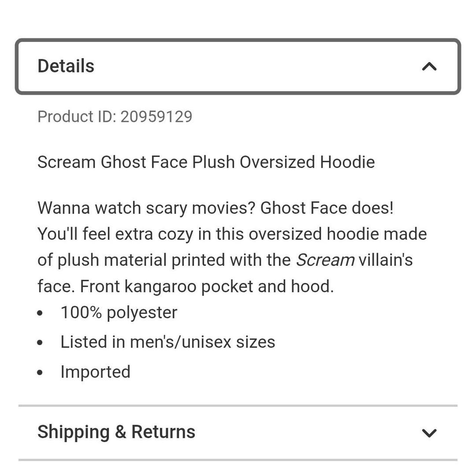This screenshot has width=476, height=476.
Task: Click the Product ID 20959129 text
Action: coord(115,116)
